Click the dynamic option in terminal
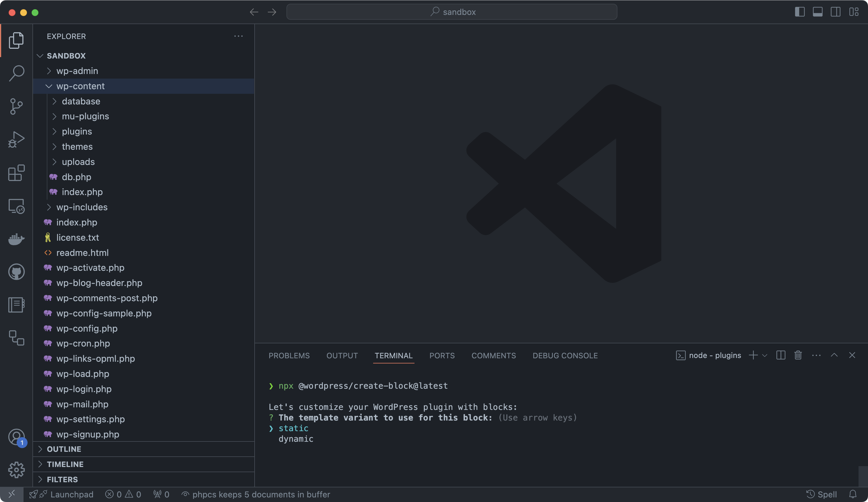Viewport: 868px width, 502px height. click(x=296, y=439)
